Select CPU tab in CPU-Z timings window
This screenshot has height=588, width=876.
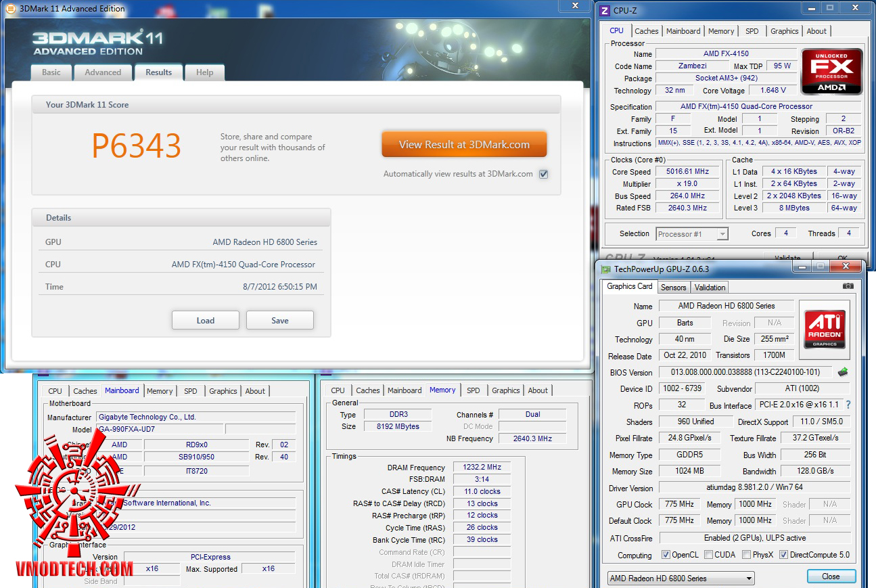click(x=338, y=390)
